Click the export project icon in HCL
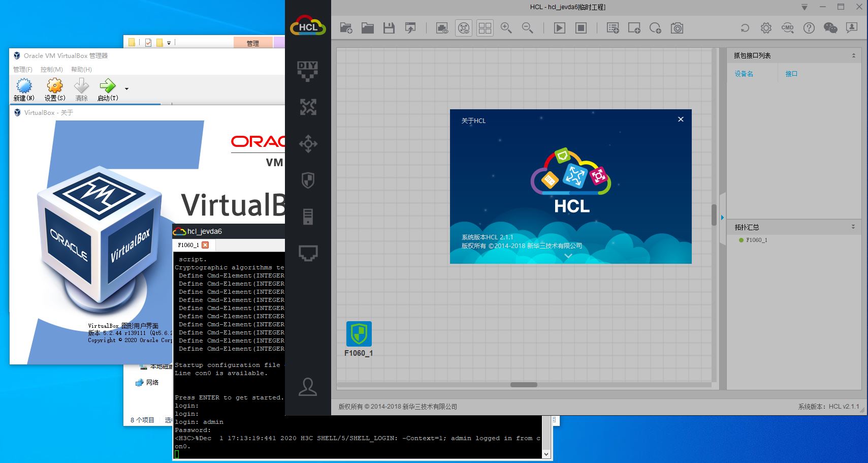 point(410,28)
